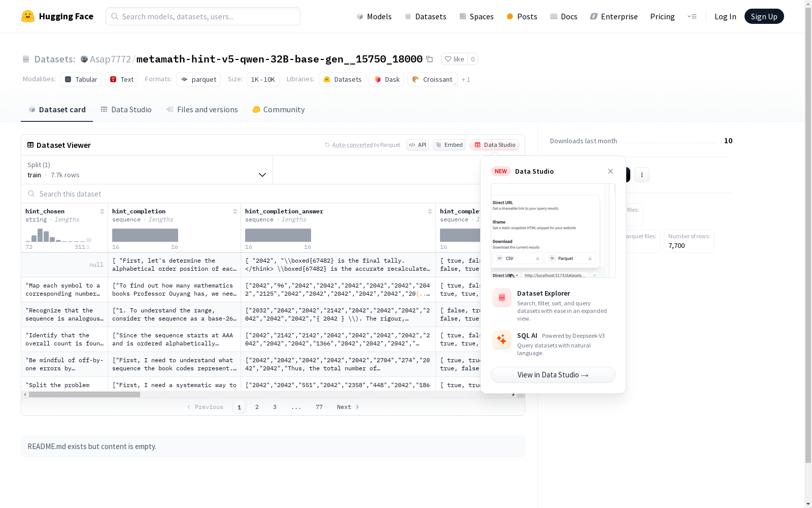Sort the hint_completion_answer column

(x=430, y=211)
